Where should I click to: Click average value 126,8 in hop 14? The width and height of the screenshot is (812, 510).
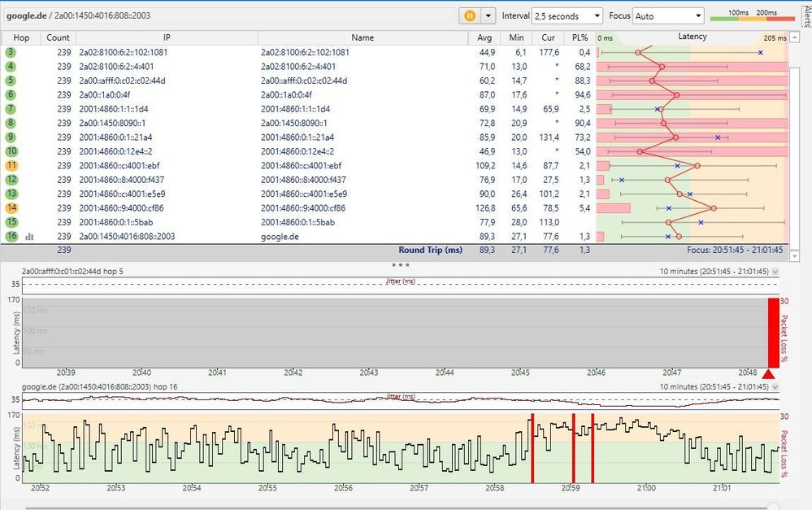485,208
